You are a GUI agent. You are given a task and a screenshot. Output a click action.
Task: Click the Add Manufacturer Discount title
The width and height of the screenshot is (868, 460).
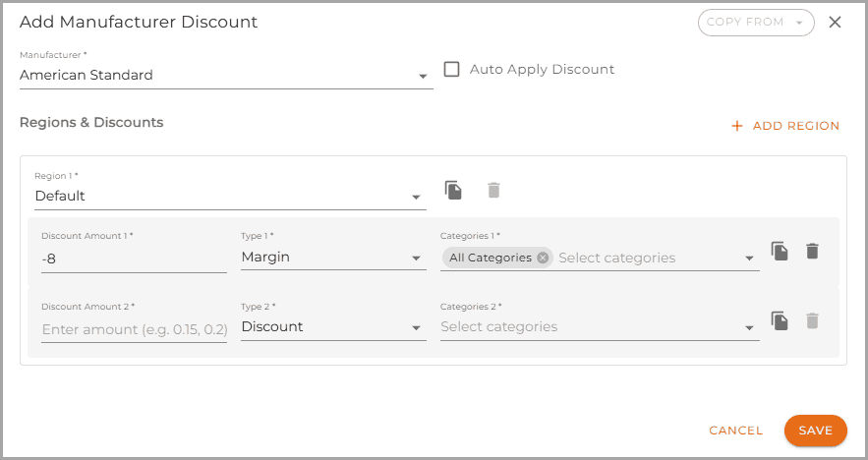coord(139,23)
